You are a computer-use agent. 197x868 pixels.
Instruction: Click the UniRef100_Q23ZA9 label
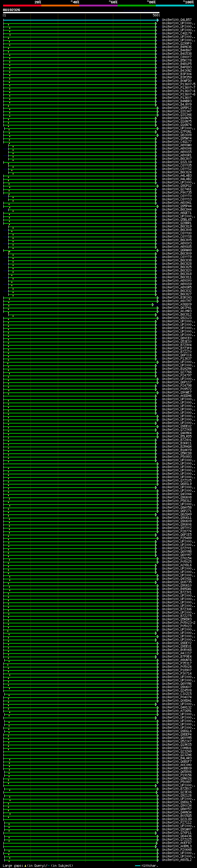(177, 751)
